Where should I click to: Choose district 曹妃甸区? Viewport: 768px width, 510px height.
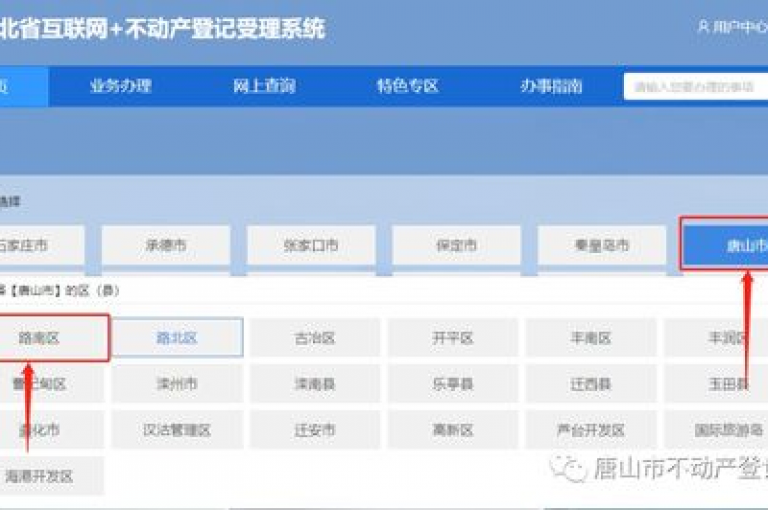[x=52, y=384]
